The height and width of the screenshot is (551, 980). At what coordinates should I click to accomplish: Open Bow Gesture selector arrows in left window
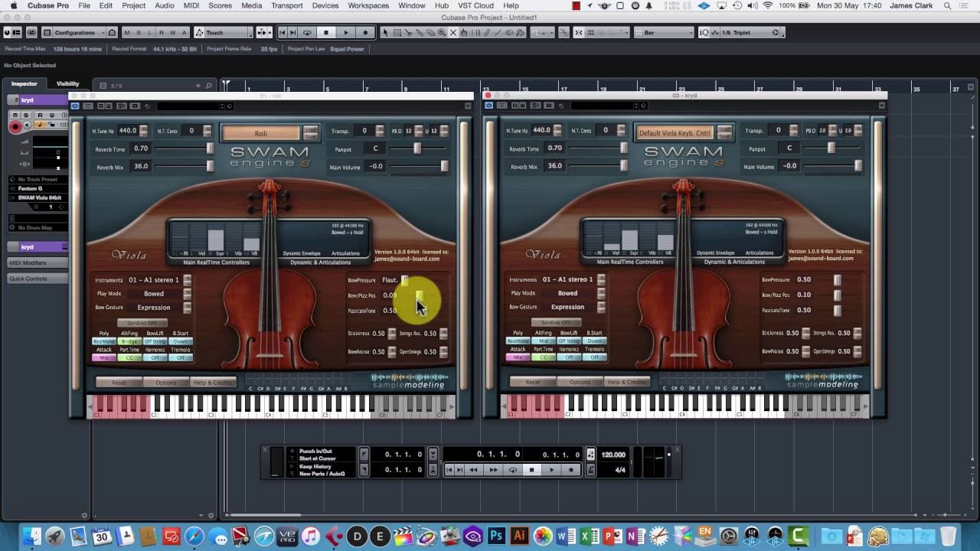tap(187, 308)
